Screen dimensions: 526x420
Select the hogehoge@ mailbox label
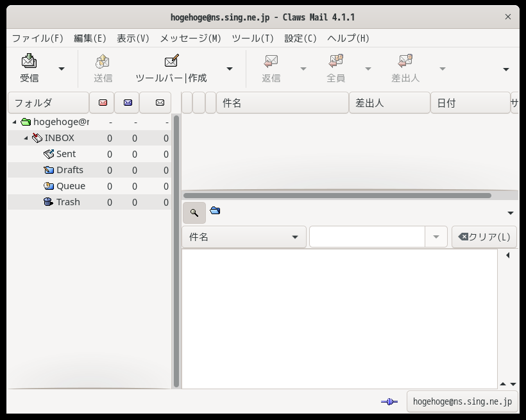coord(62,122)
